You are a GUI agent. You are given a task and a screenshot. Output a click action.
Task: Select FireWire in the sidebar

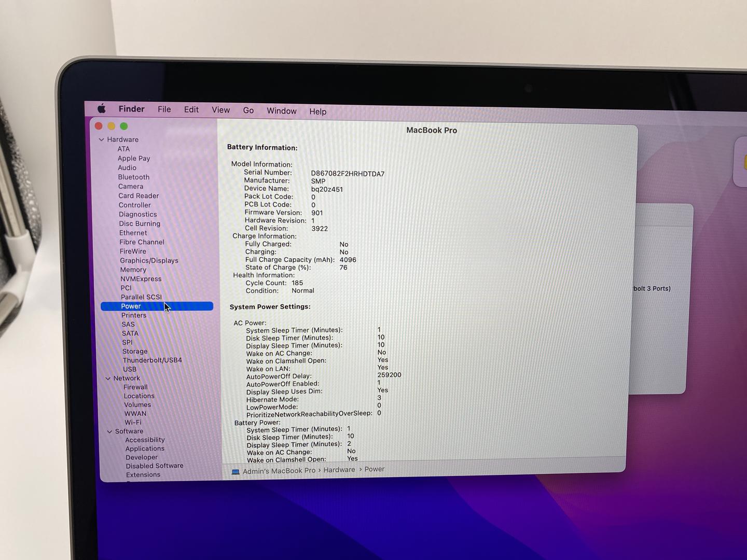coord(133,251)
